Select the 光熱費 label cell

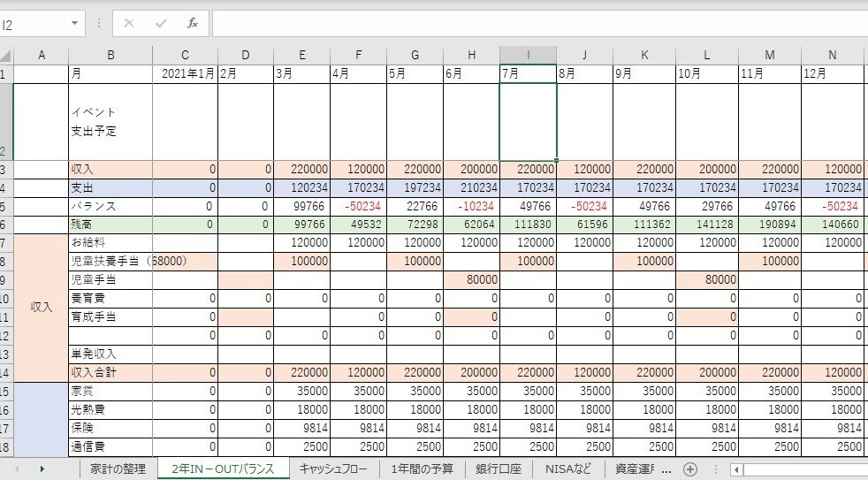coord(110,409)
